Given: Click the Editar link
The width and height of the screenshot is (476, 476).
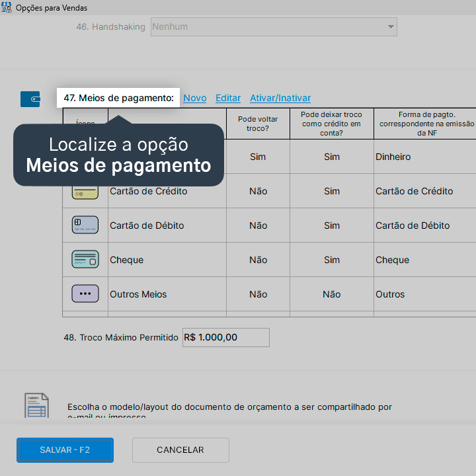Looking at the screenshot, I should (228, 98).
